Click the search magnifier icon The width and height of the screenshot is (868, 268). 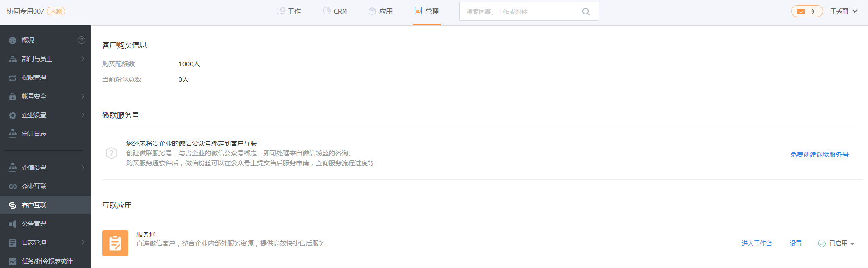(x=586, y=12)
